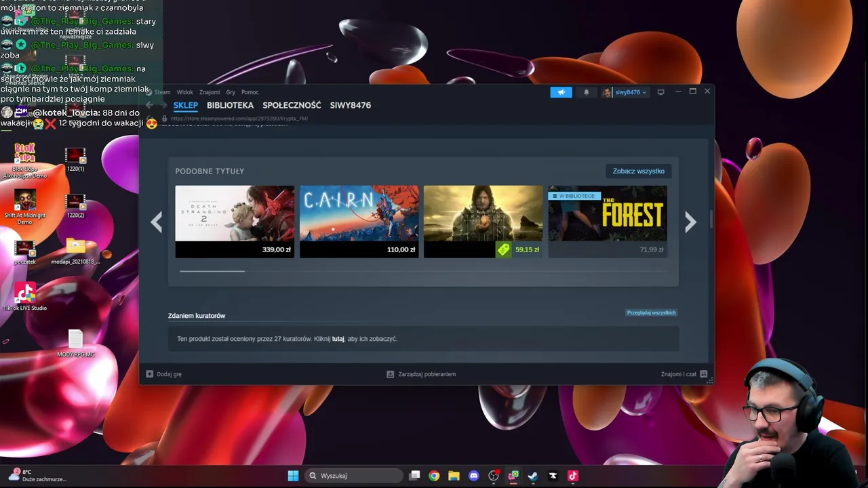868x488 pixels.
Task: Follow the 'tutaj' curators link
Action: 338,339
